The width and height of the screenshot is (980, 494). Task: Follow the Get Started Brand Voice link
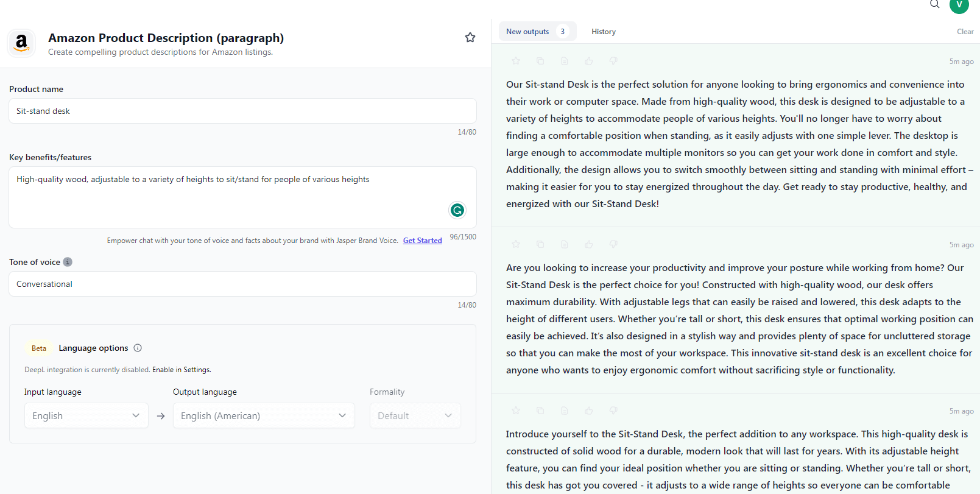(423, 241)
